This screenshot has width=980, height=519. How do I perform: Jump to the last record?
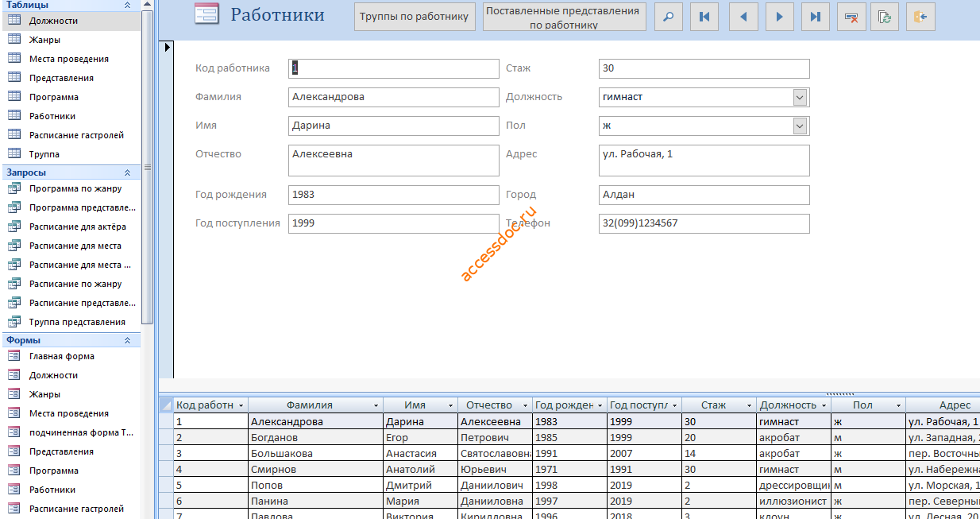[816, 17]
